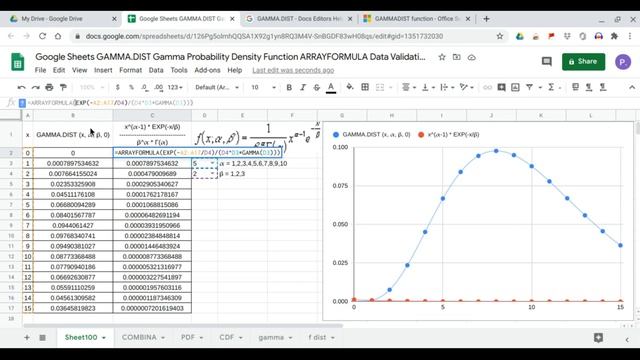Activate the paint format tool

click(x=63, y=87)
